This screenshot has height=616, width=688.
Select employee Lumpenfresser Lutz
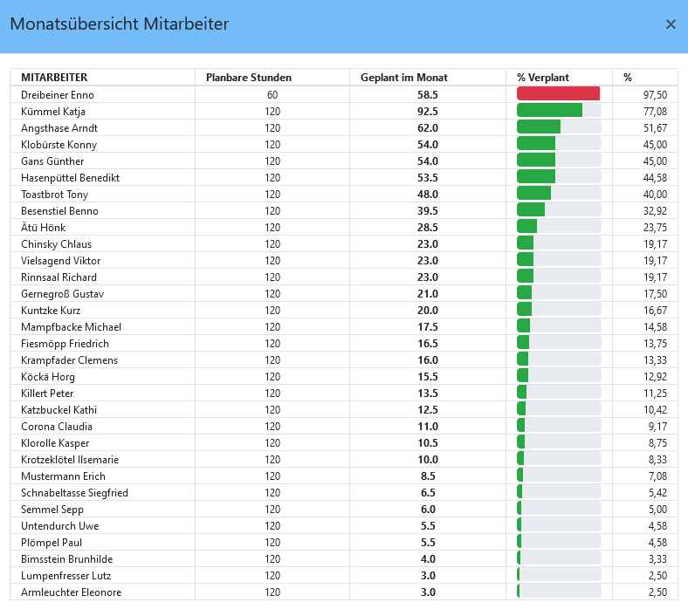pos(65,576)
